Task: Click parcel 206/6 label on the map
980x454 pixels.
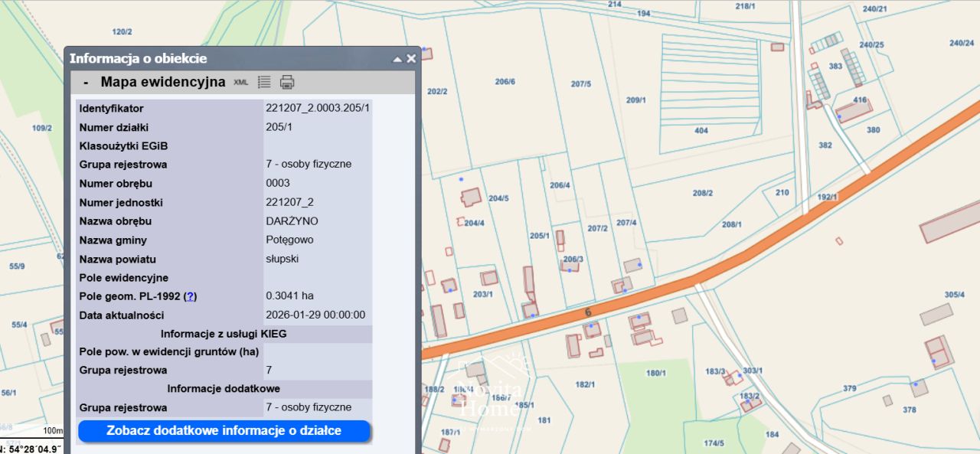Action: (505, 82)
